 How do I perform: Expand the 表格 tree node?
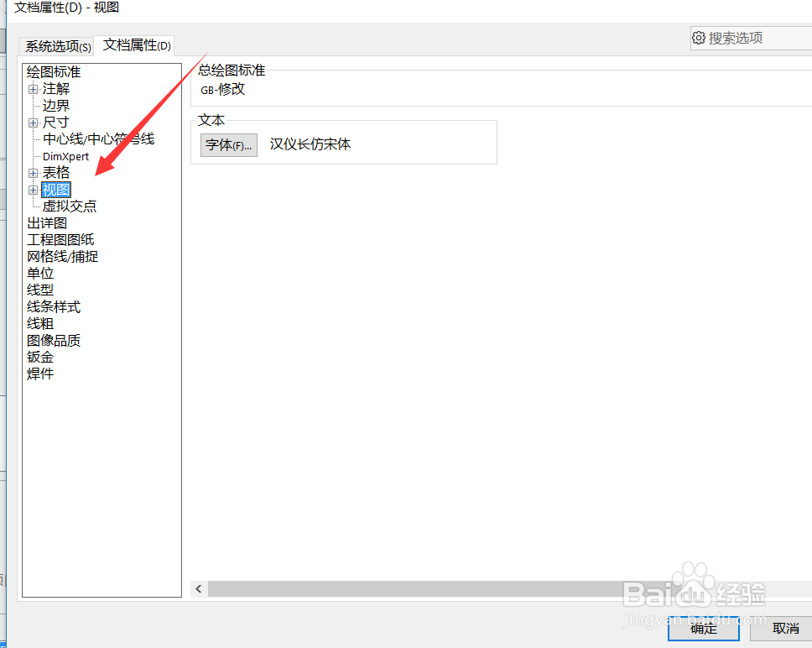pyautogui.click(x=34, y=173)
